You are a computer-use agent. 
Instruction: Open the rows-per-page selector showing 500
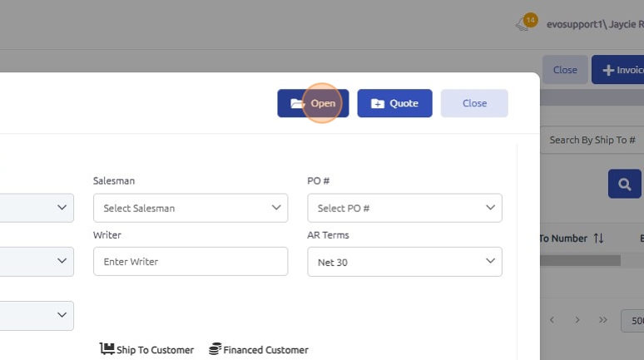633,321
